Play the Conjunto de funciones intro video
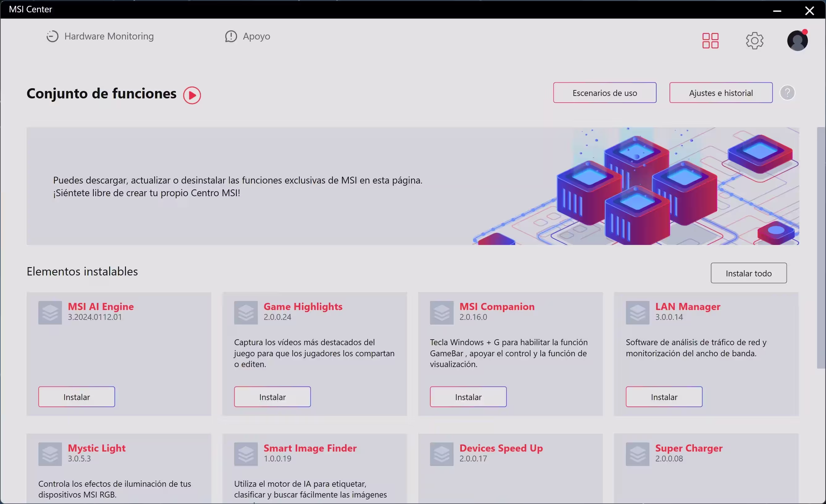826x504 pixels. click(x=192, y=95)
